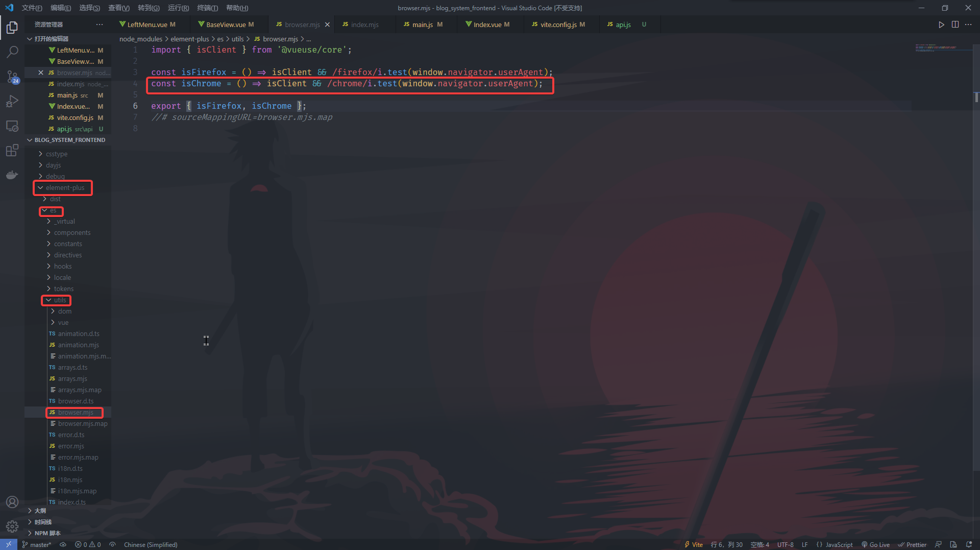
Task: Run the current file with the play button
Action: [942, 24]
